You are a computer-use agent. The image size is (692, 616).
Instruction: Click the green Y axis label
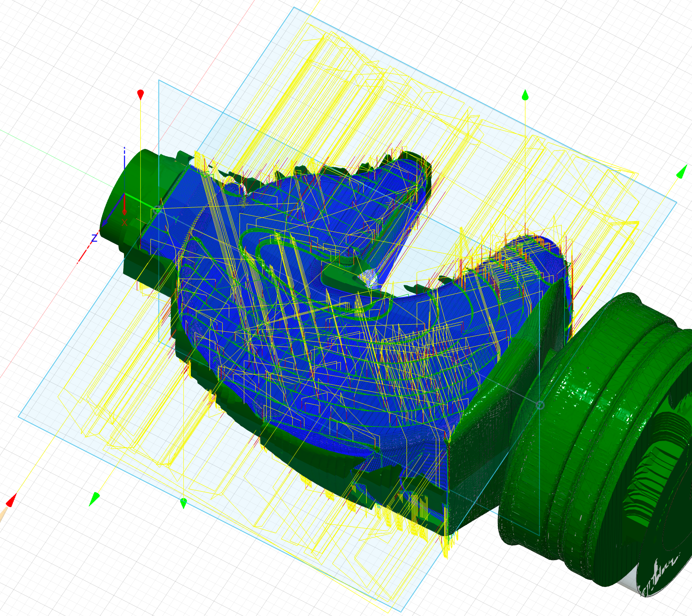point(176,219)
